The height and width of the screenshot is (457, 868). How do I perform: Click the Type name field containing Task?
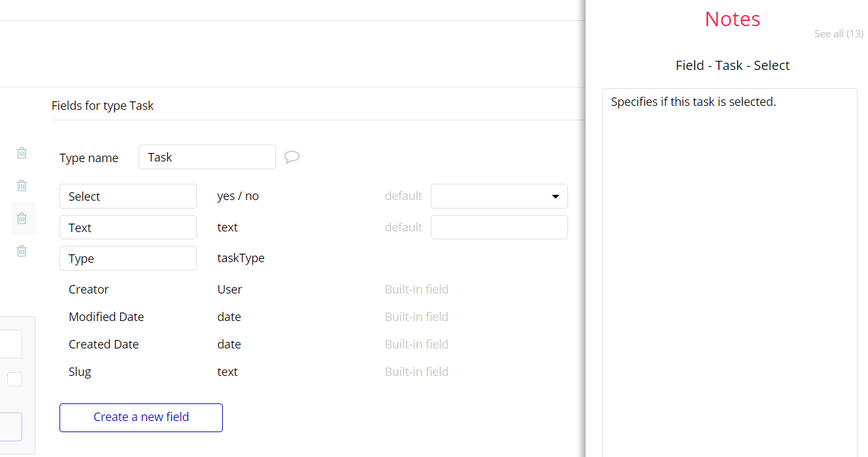pos(207,157)
